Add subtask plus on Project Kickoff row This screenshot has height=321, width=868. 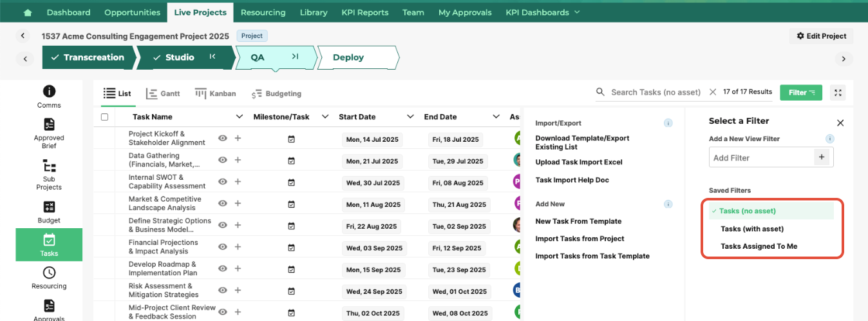[x=238, y=138]
